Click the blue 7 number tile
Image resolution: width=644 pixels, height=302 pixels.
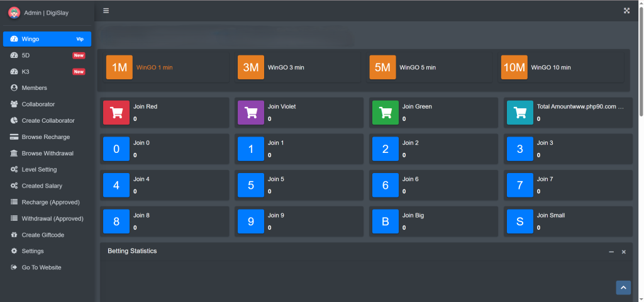pos(520,186)
